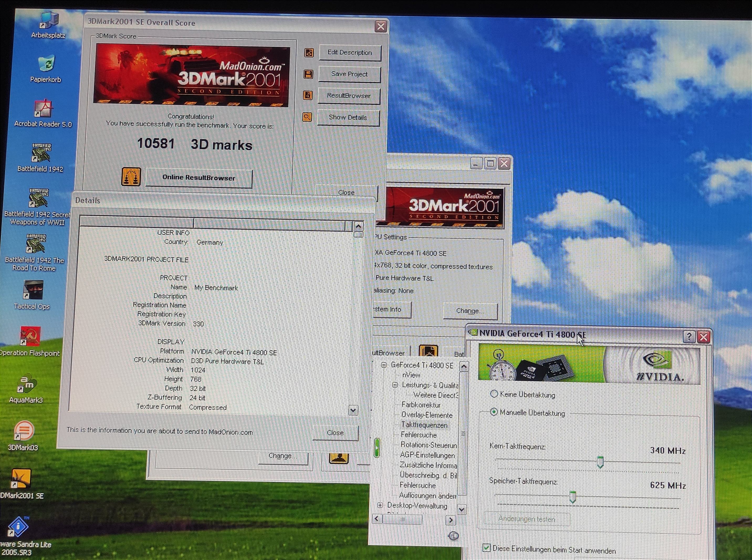Click the document icon beside ResultBrowser

tap(307, 96)
